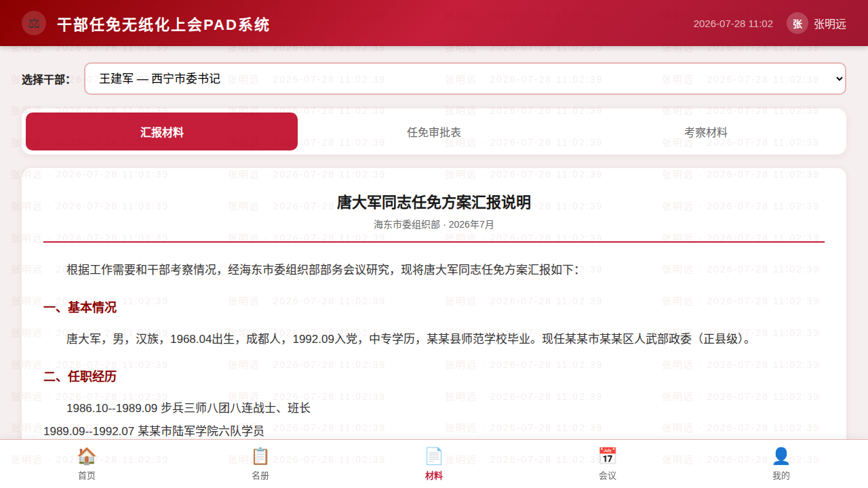Click the header date and time display
Viewport: 868px width, 488px height.
click(733, 24)
